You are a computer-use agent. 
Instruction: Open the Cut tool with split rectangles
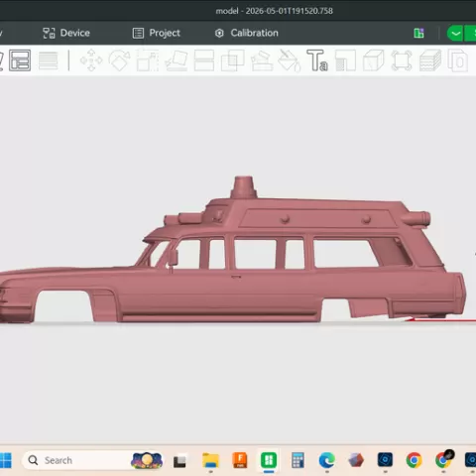(204, 60)
